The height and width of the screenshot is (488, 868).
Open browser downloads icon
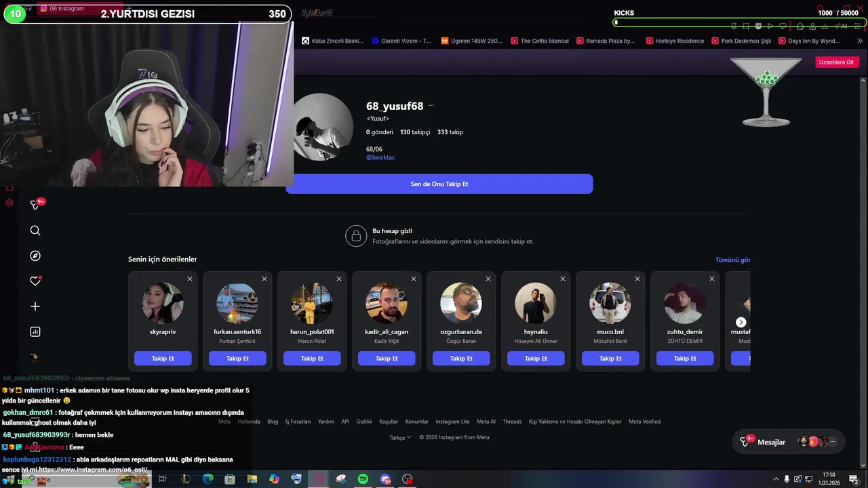tap(826, 26)
